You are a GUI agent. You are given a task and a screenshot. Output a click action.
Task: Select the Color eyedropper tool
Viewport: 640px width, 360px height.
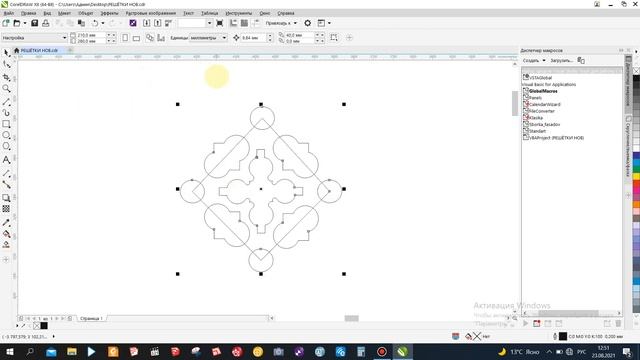click(x=7, y=223)
